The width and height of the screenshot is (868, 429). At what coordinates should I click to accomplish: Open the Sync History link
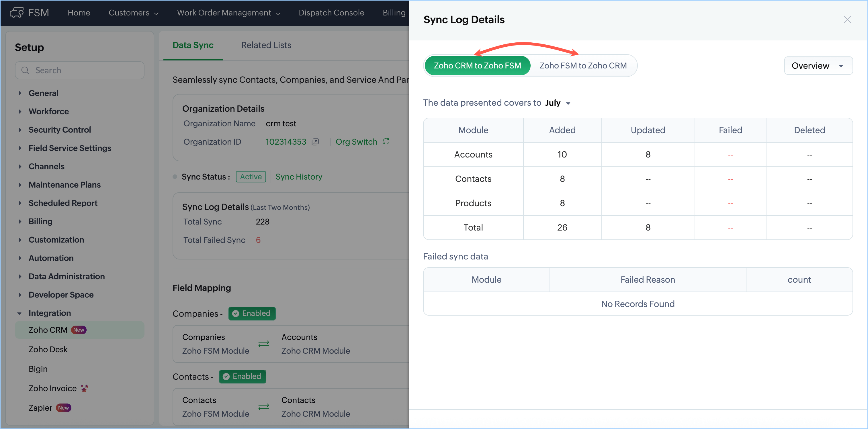pos(298,177)
